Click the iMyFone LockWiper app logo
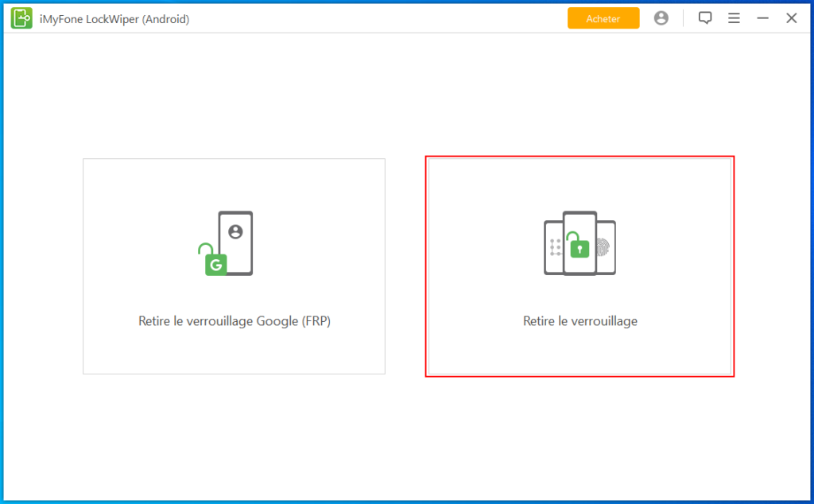 (x=21, y=19)
